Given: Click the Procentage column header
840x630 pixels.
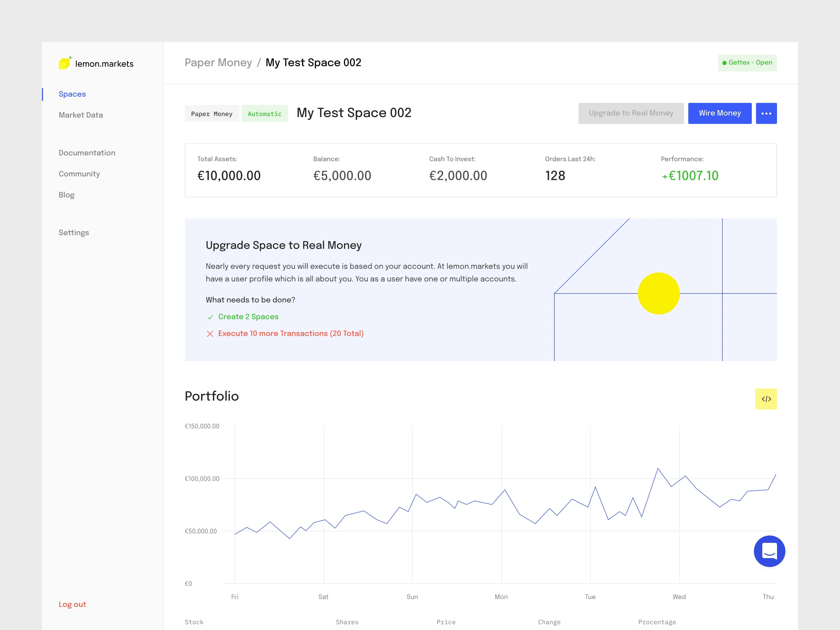Looking at the screenshot, I should click(657, 622).
